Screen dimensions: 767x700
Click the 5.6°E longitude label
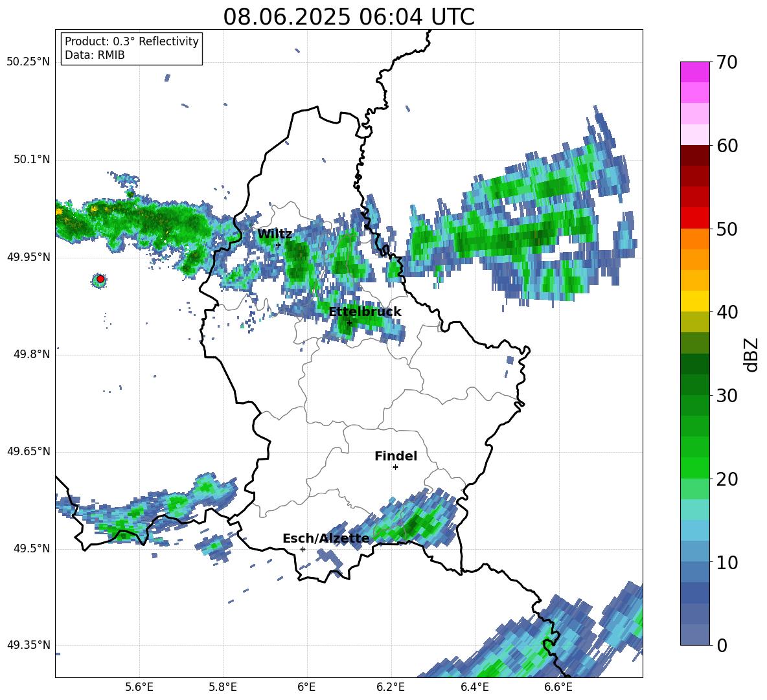pyautogui.click(x=139, y=688)
